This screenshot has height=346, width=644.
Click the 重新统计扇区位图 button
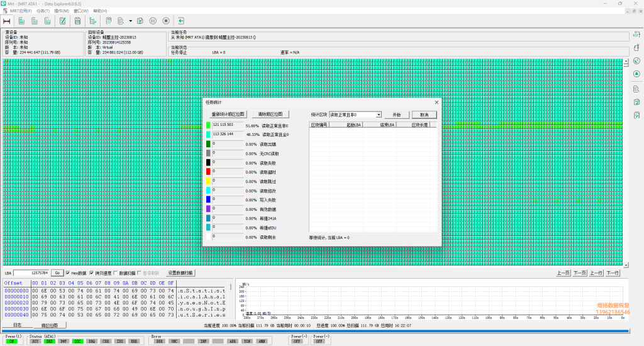228,114
